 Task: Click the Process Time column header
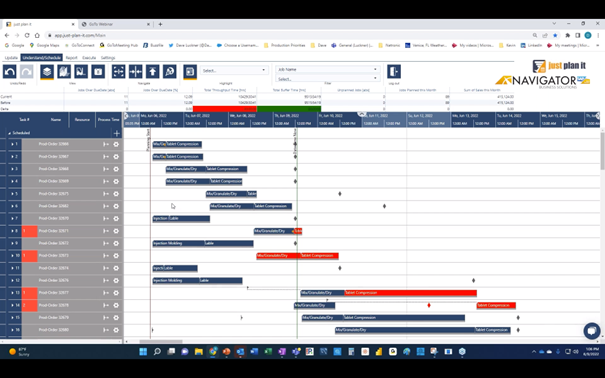coord(109,120)
